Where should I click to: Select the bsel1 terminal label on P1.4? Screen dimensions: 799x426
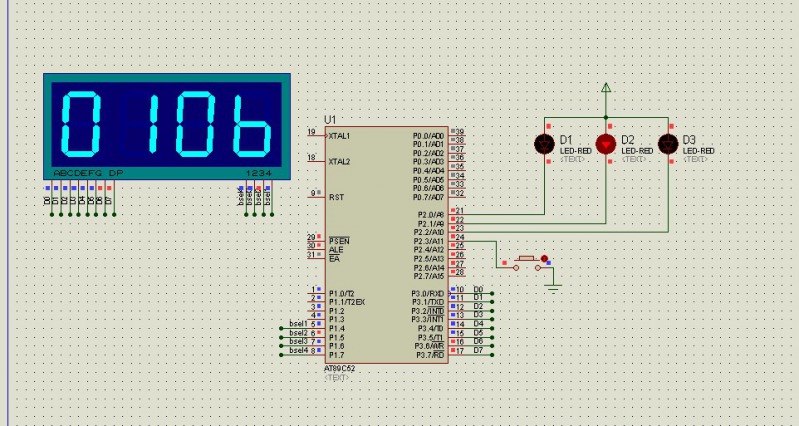tap(298, 325)
